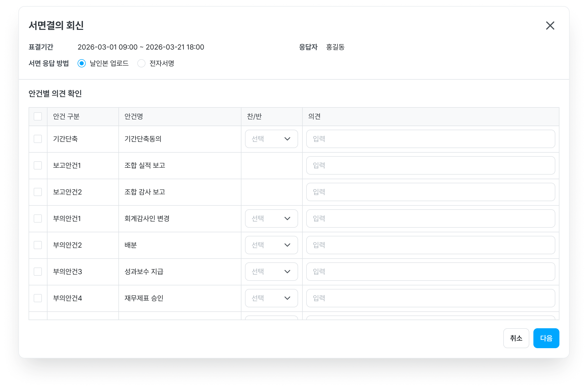
Task: Check the 보고안건1 row checkbox
Action: [38, 165]
